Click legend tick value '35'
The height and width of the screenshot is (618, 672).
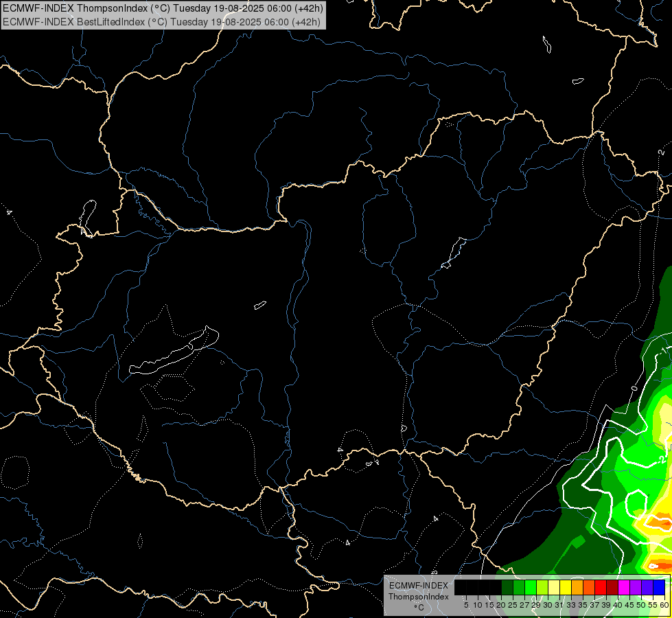coord(583,605)
